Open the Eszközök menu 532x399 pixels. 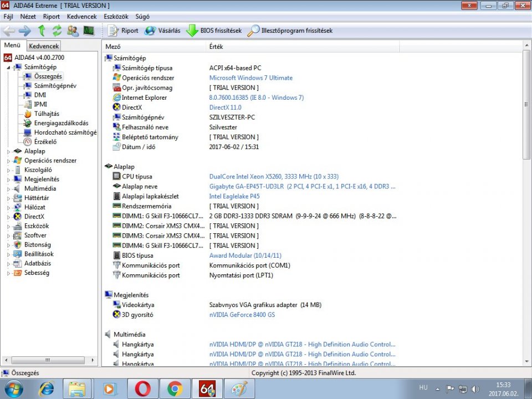116,17
